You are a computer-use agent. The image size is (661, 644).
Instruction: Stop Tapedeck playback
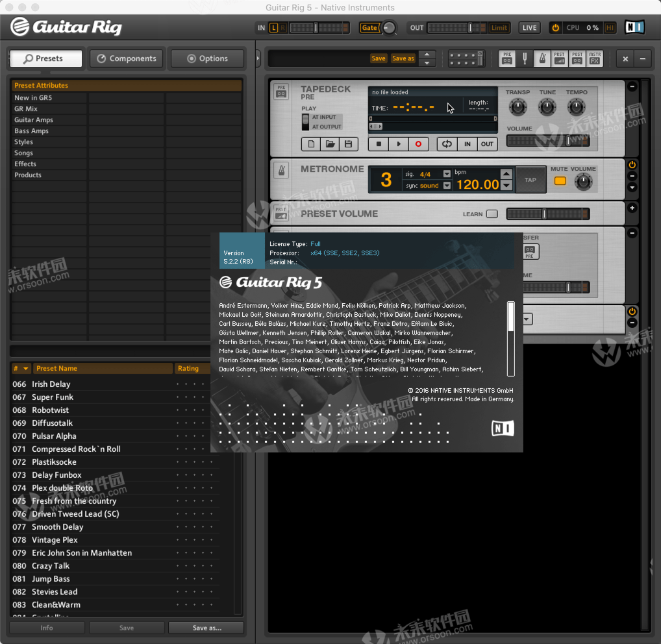pyautogui.click(x=379, y=144)
